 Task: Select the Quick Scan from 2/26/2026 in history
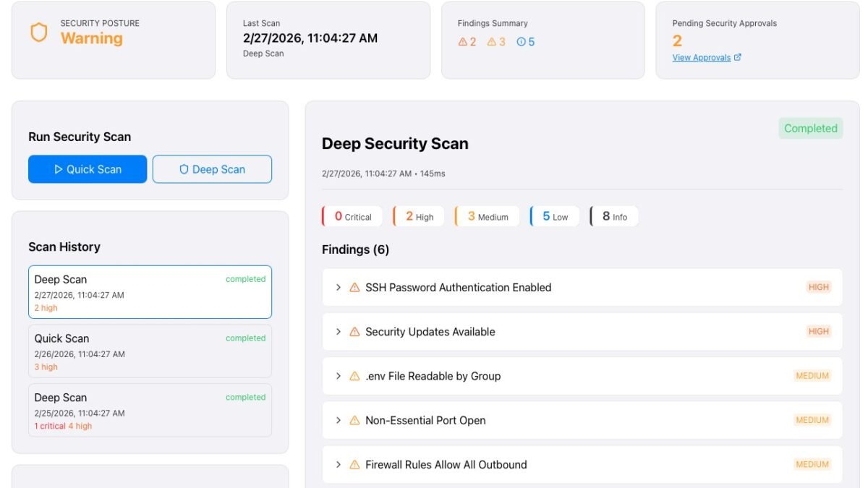click(150, 351)
